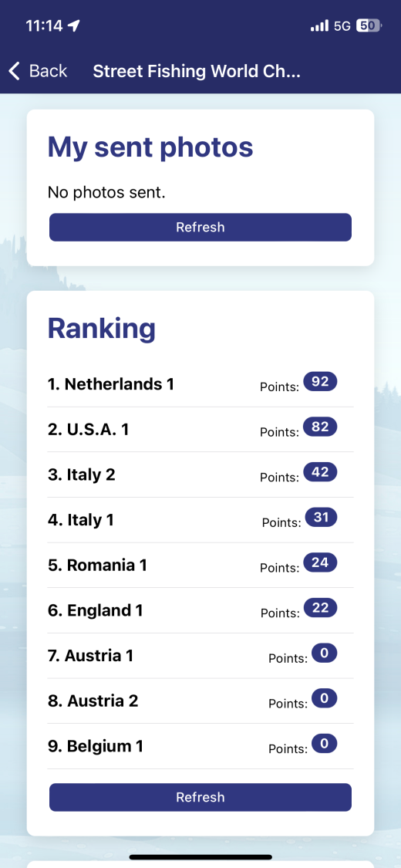Select the U.S.A. 1 ranking entry
The width and height of the screenshot is (401, 868).
click(200, 430)
